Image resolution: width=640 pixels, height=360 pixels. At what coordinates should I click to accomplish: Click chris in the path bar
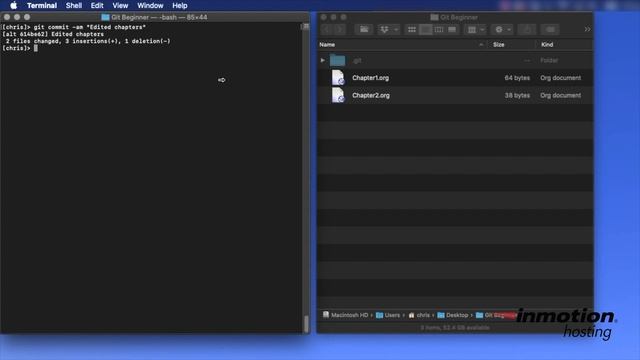pyautogui.click(x=419, y=315)
